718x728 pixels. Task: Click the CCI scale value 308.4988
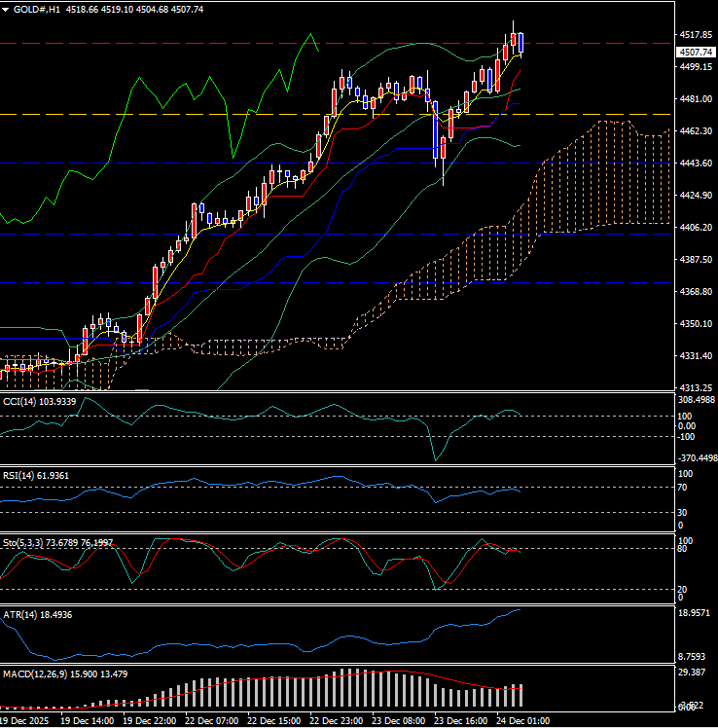click(x=697, y=400)
